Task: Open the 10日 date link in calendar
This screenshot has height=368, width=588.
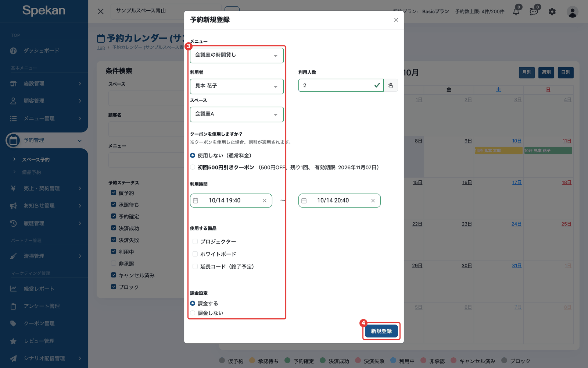Action: pyautogui.click(x=517, y=141)
